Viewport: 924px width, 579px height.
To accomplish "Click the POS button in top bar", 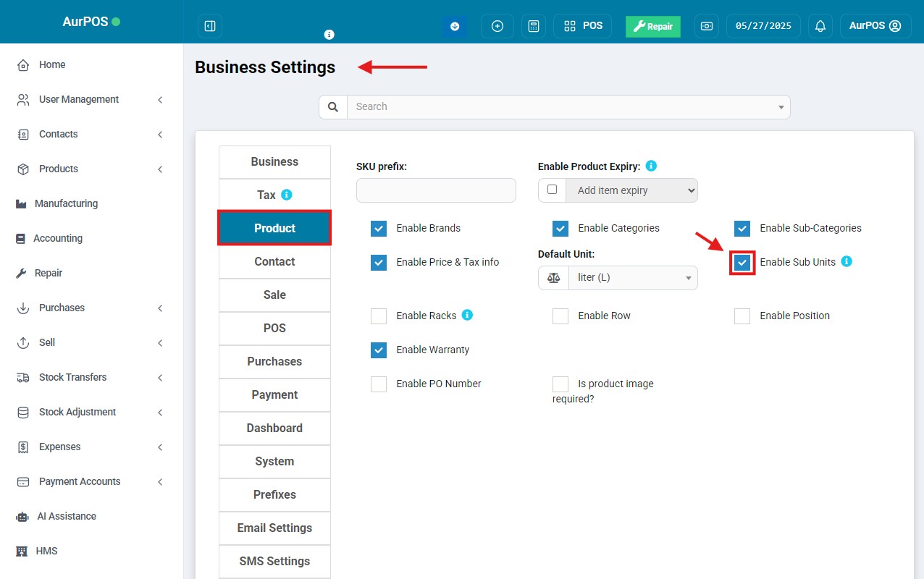I will click(583, 26).
